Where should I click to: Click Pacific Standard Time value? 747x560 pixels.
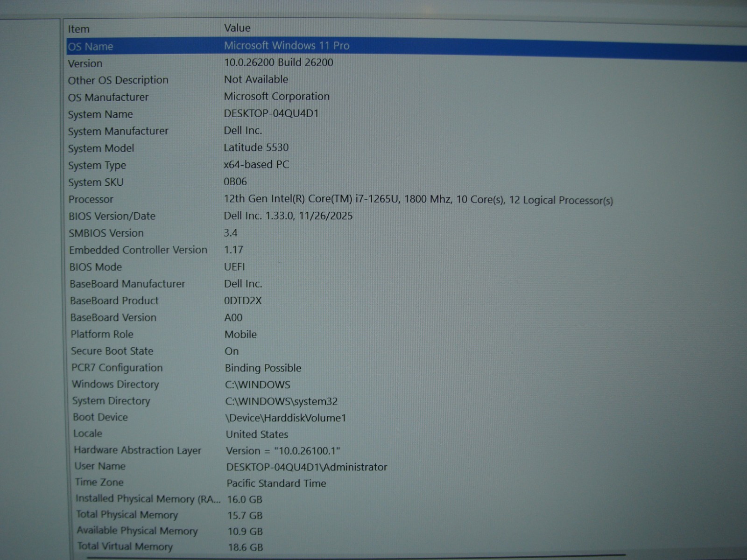[276, 483]
